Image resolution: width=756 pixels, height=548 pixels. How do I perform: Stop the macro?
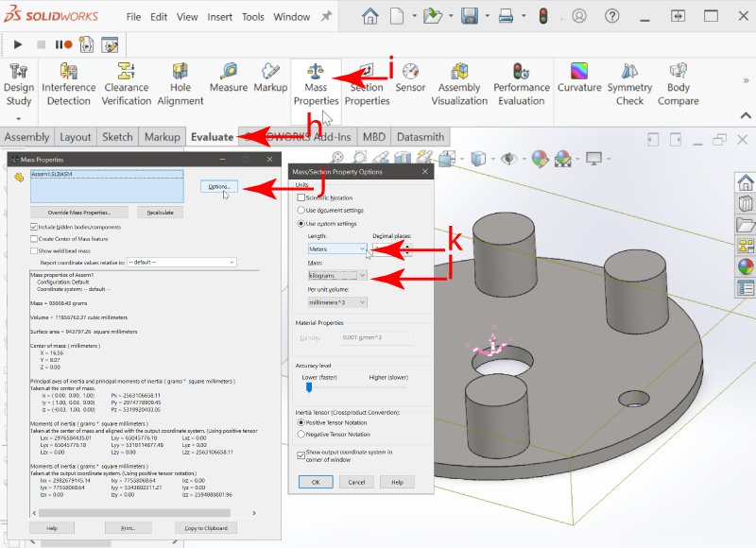41,44
